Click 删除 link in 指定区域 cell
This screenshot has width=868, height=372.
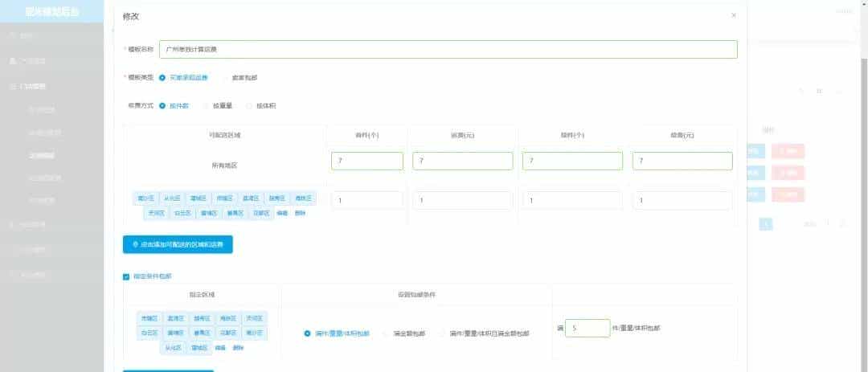pos(238,348)
